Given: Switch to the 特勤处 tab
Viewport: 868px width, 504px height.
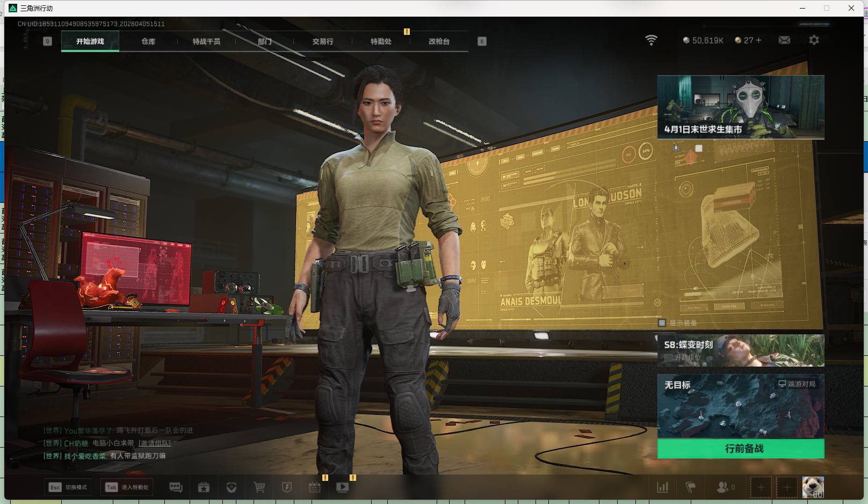Looking at the screenshot, I should point(381,41).
